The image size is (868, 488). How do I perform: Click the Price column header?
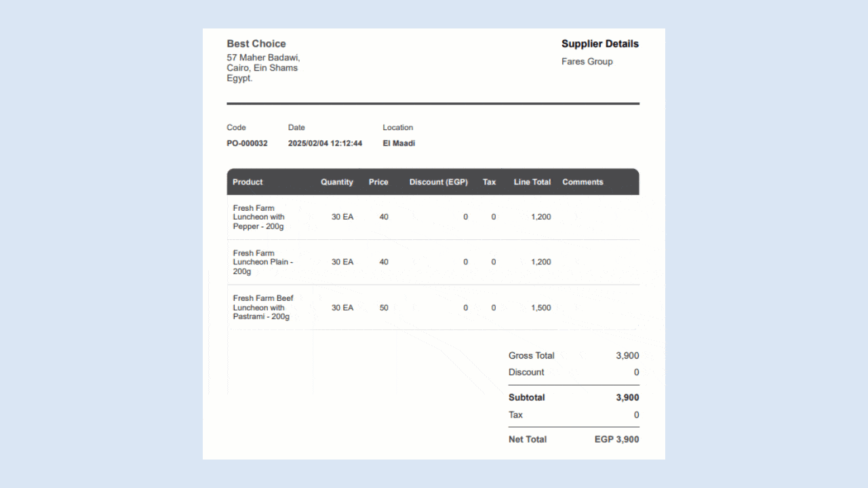click(378, 182)
